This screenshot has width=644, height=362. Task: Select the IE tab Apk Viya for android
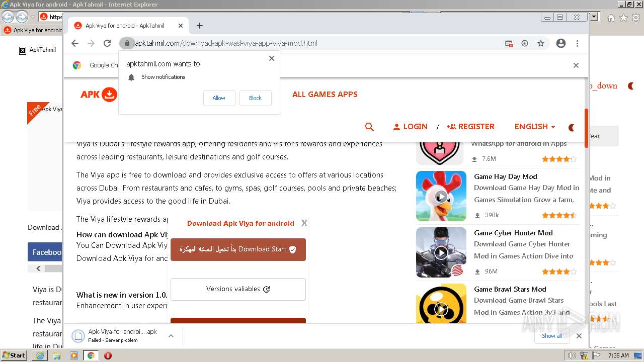coord(33,30)
